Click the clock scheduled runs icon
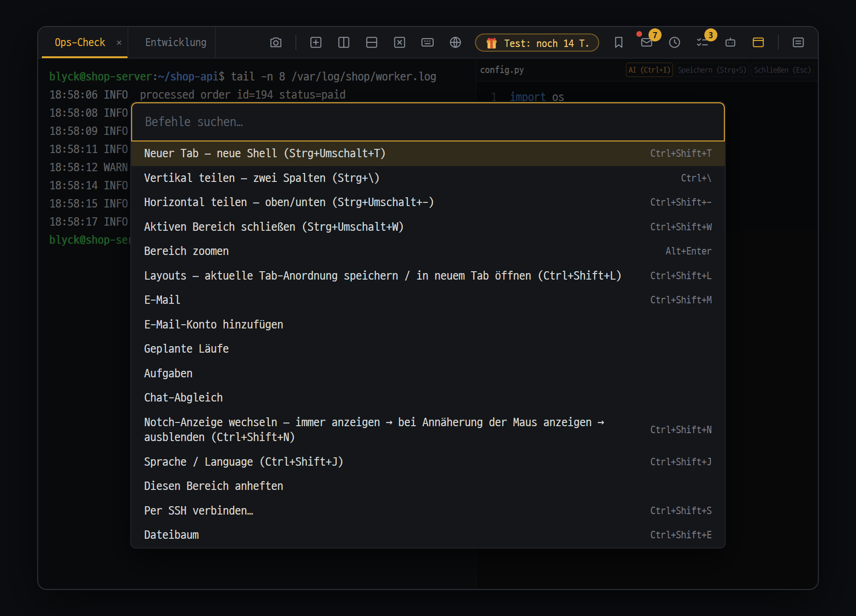856x616 pixels. (675, 43)
